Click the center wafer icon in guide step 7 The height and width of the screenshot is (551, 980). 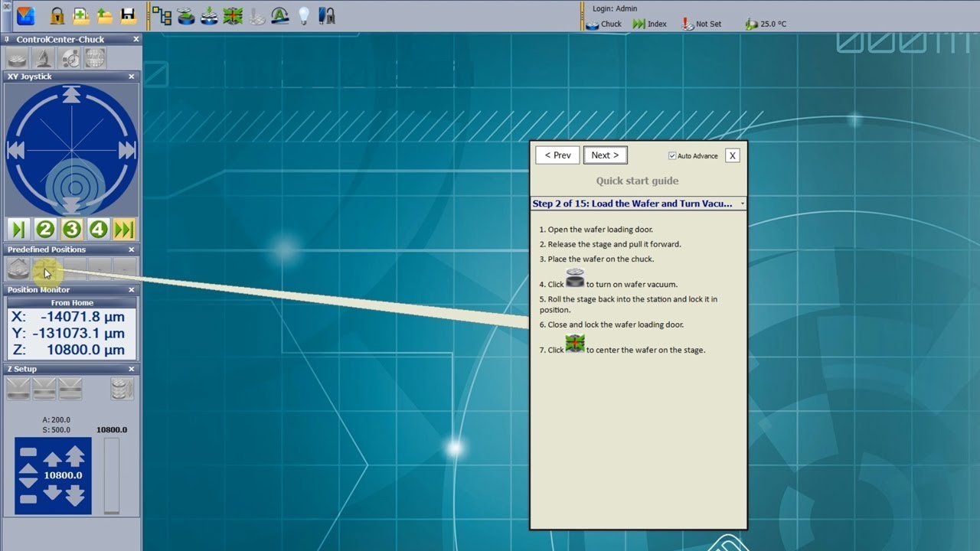point(575,344)
